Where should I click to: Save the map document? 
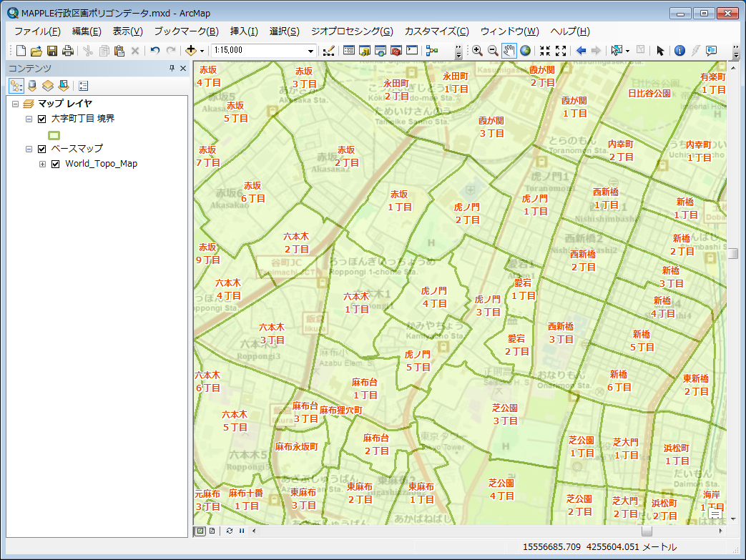coord(52,51)
